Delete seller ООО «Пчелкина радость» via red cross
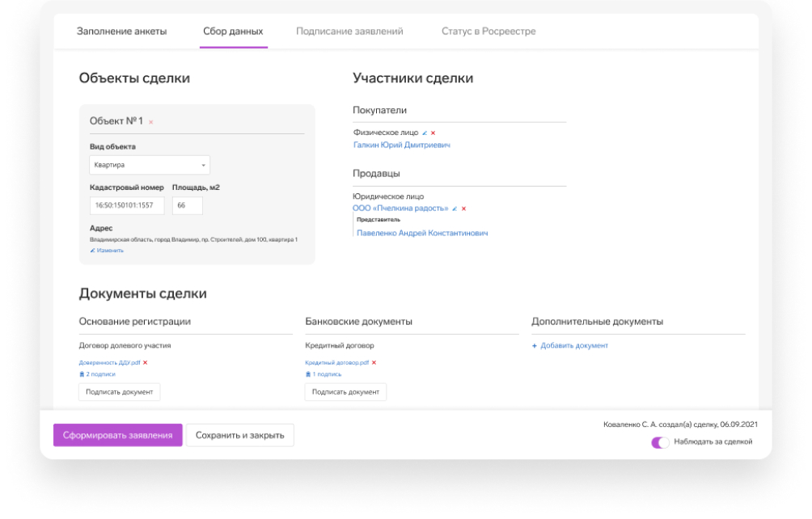This screenshot has width=812, height=519. coord(463,209)
